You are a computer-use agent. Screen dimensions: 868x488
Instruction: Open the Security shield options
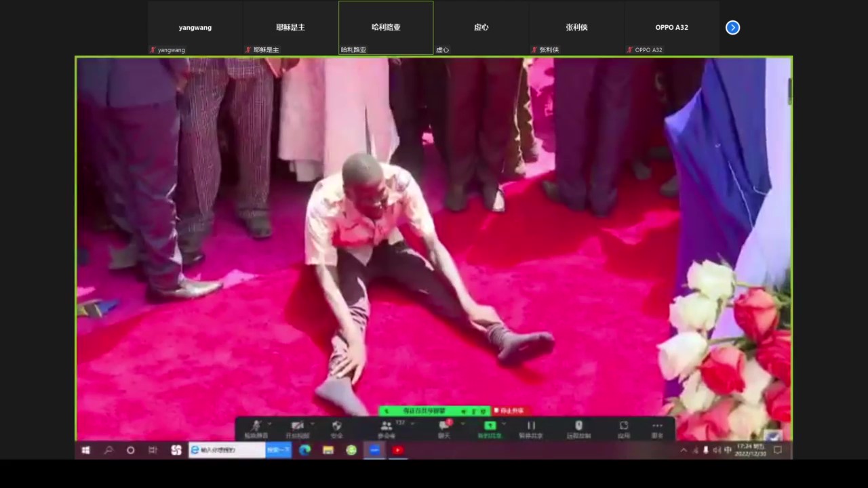[337, 426]
